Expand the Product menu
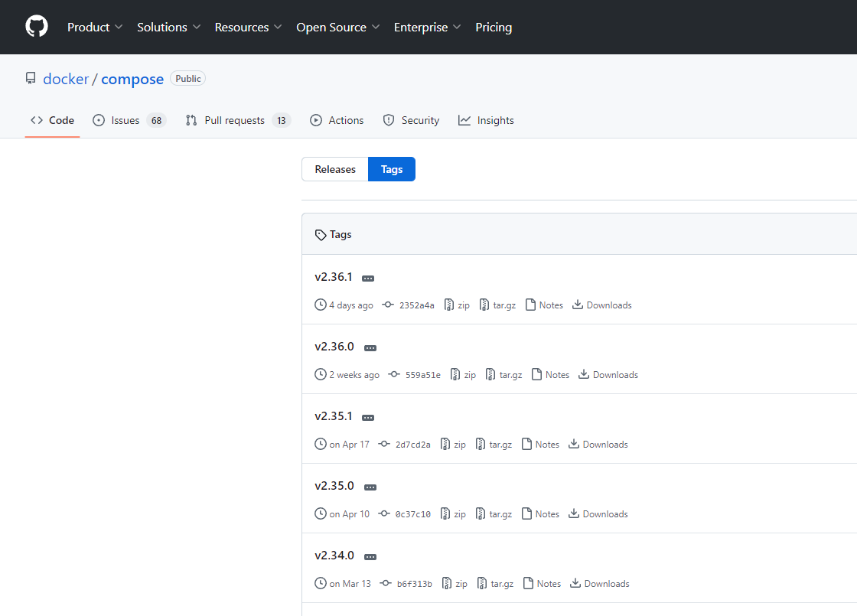The width and height of the screenshot is (857, 616). pyautogui.click(x=95, y=28)
